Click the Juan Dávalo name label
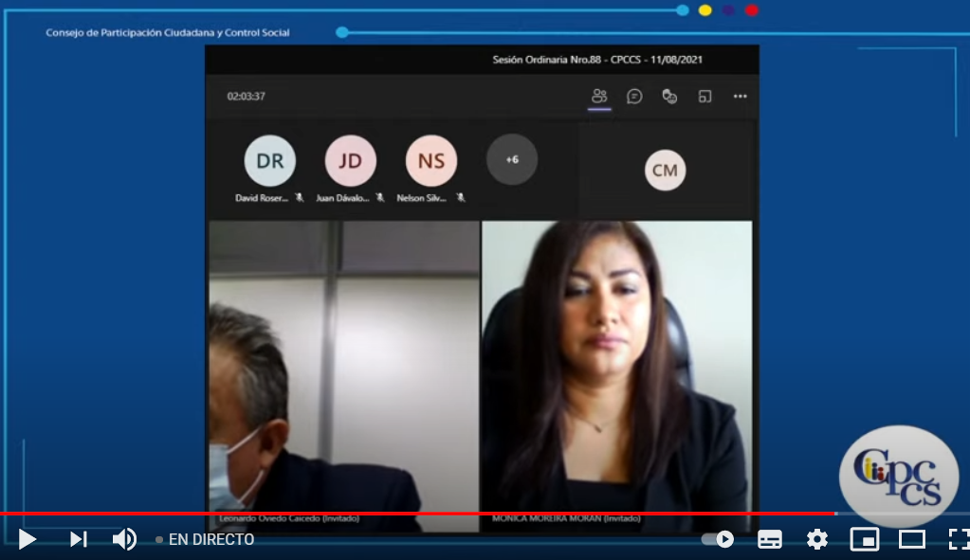970x560 pixels. pos(342,198)
